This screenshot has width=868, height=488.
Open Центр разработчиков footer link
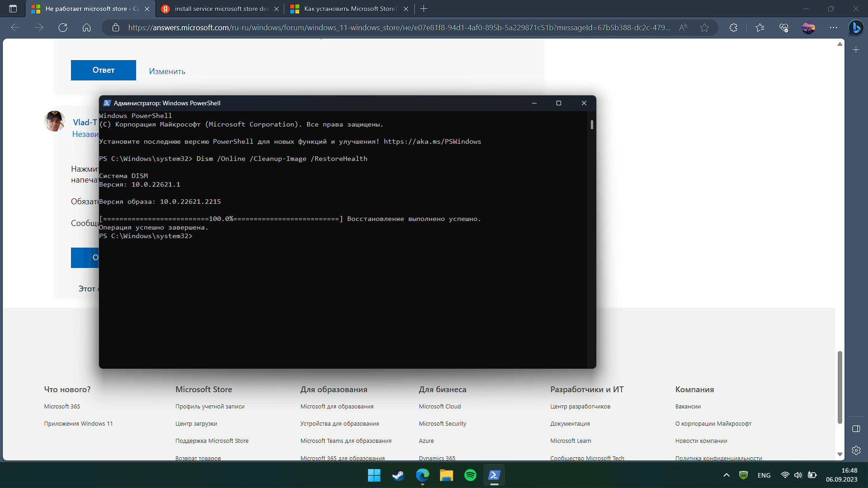pos(580,406)
